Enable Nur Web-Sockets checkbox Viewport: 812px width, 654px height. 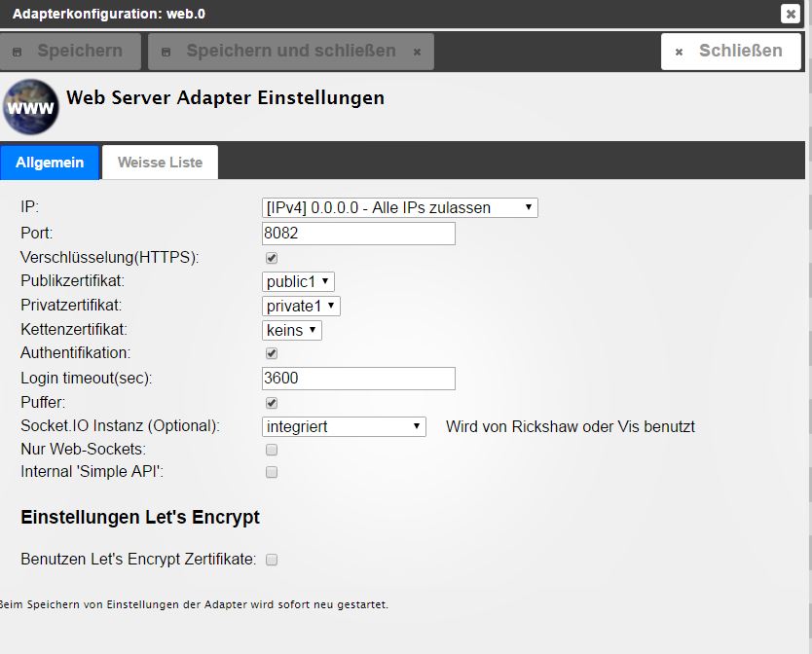[x=272, y=450]
